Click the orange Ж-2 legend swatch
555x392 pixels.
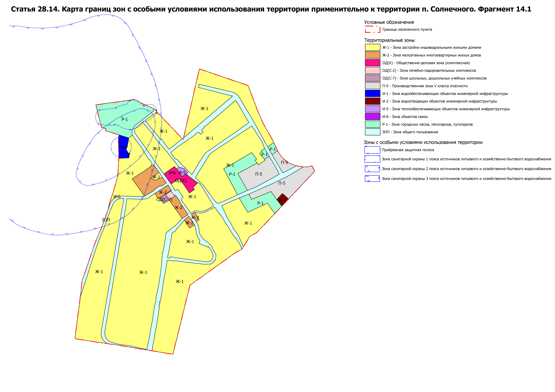coord(372,55)
